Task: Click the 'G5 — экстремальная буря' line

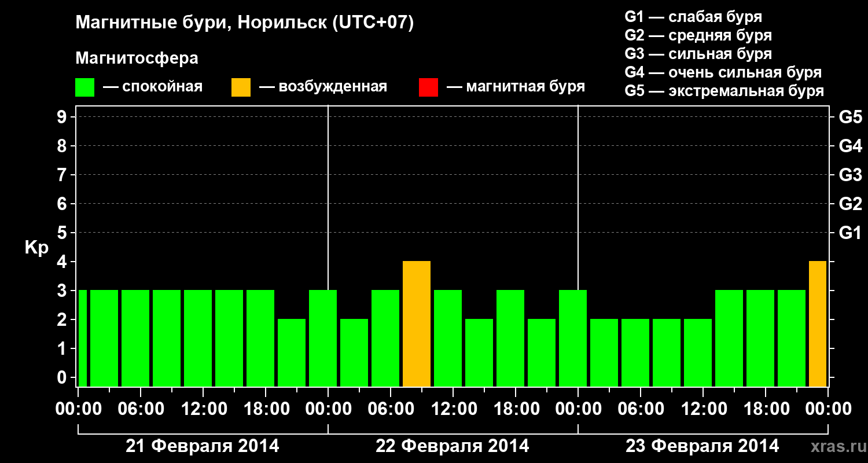Action: click(724, 91)
